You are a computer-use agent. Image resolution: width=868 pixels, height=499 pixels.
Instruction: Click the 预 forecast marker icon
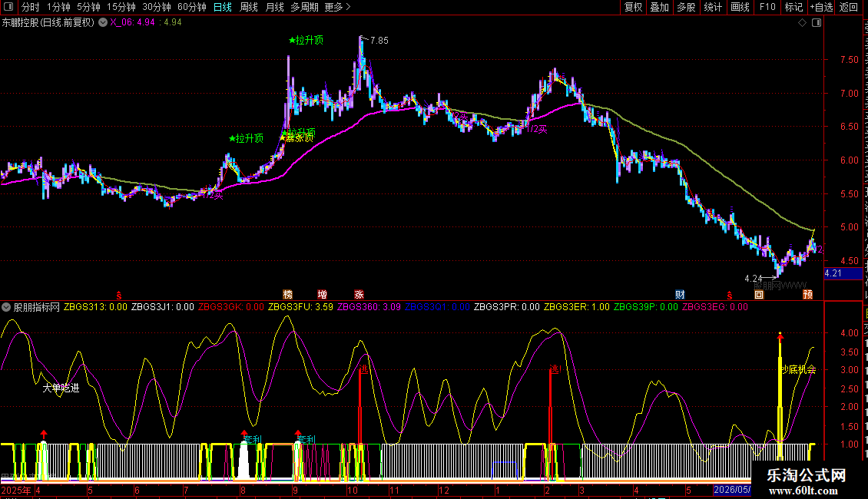point(807,294)
